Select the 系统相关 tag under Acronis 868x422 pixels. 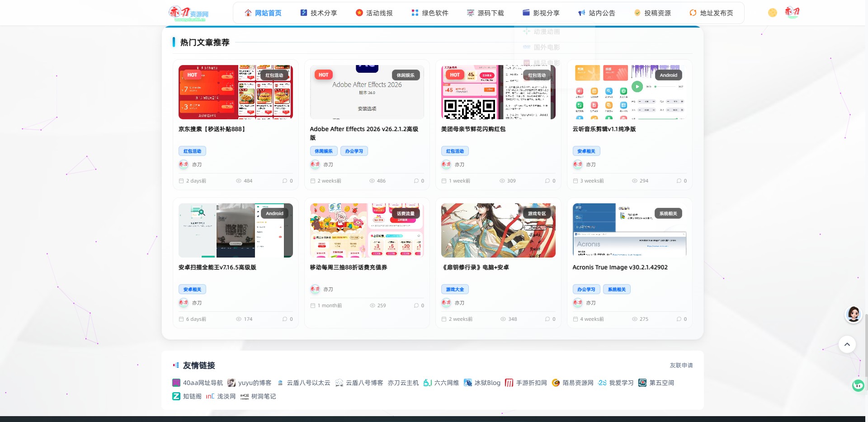[x=617, y=289]
